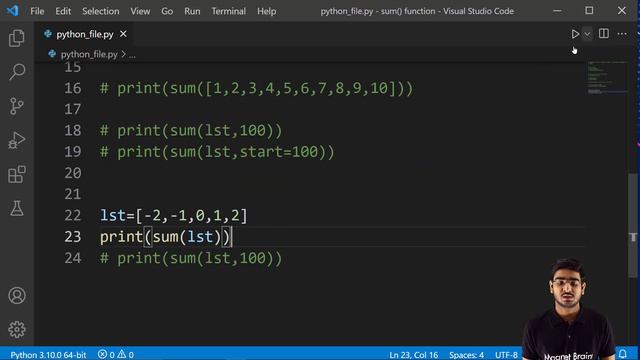Open the View menu

(x=140, y=11)
